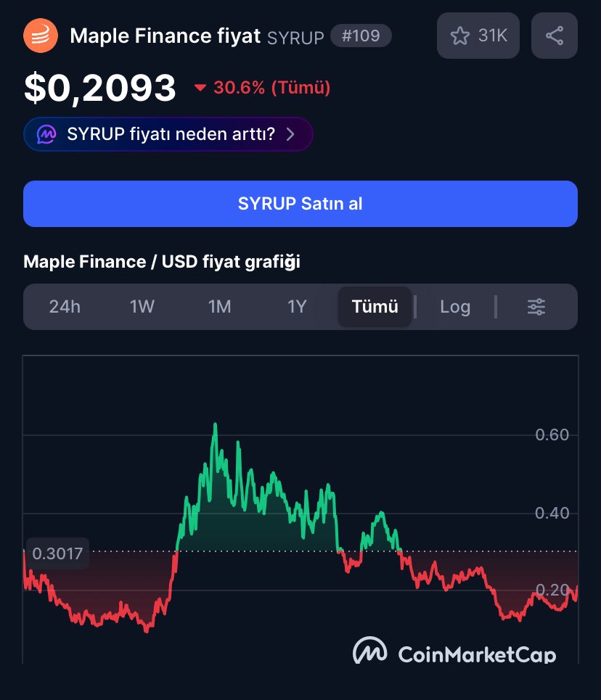The height and width of the screenshot is (700, 601).
Task: Click the $0,2093 current price
Action: (100, 88)
